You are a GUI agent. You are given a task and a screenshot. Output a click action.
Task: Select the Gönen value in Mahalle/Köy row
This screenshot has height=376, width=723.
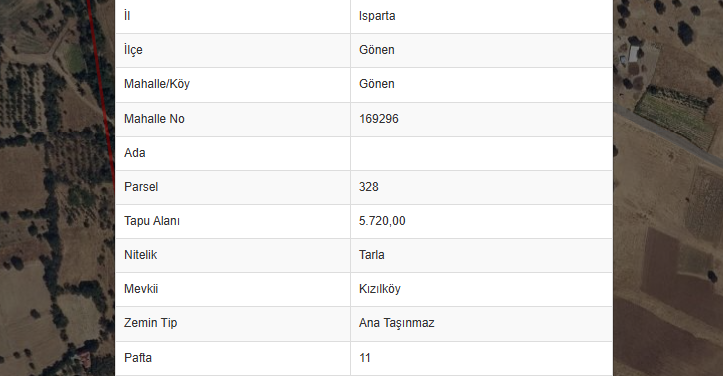pyautogui.click(x=377, y=84)
